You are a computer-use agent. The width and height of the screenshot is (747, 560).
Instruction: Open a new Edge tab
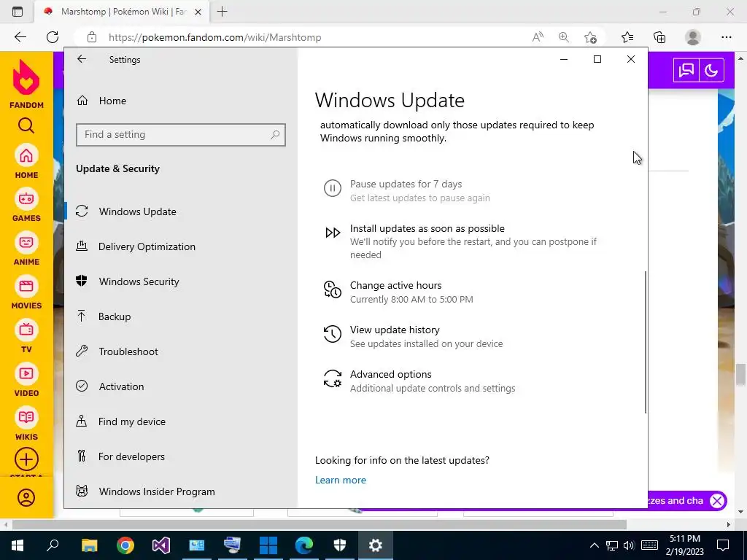pyautogui.click(x=222, y=12)
